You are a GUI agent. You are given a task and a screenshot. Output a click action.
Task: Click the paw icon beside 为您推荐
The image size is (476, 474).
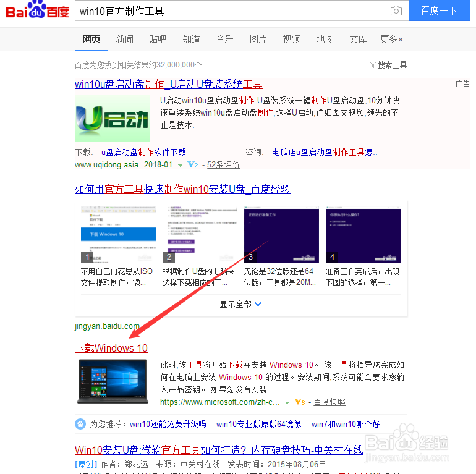(80, 424)
